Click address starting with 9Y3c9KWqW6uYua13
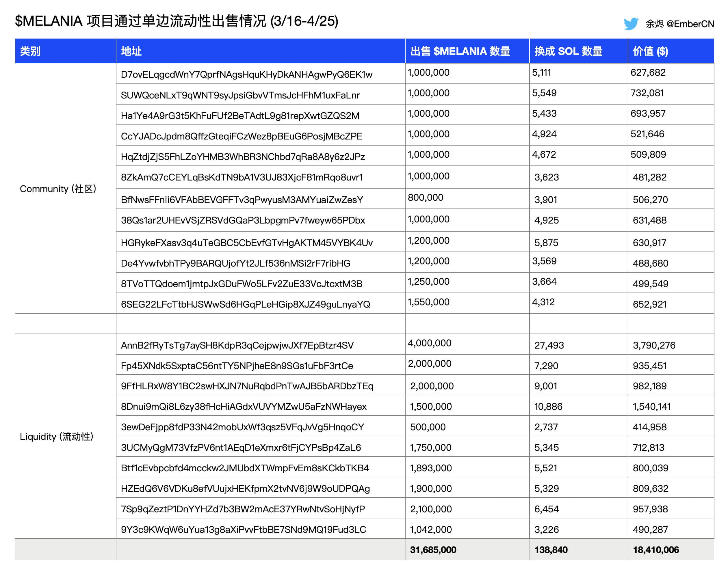Screen dimensions: 728x577 click(244, 529)
